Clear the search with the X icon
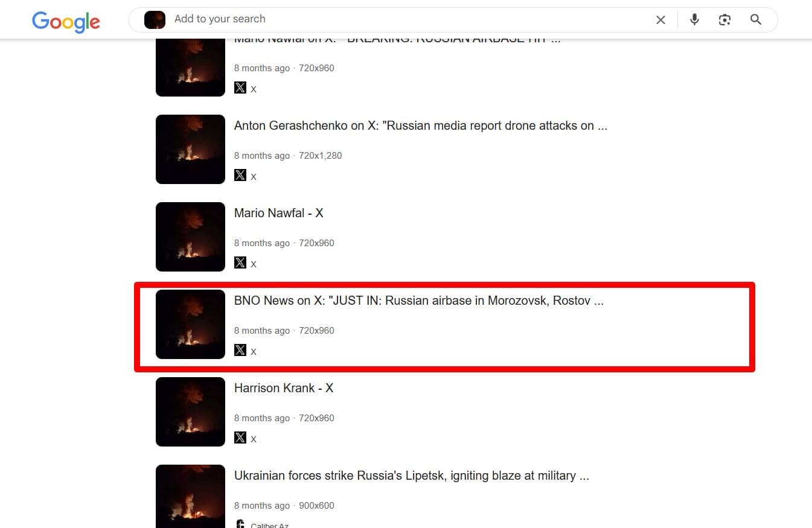The width and height of the screenshot is (812, 528). 660,20
